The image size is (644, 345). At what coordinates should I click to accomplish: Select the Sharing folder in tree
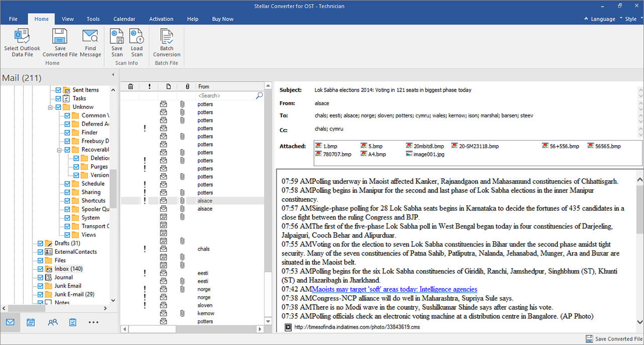coord(91,192)
